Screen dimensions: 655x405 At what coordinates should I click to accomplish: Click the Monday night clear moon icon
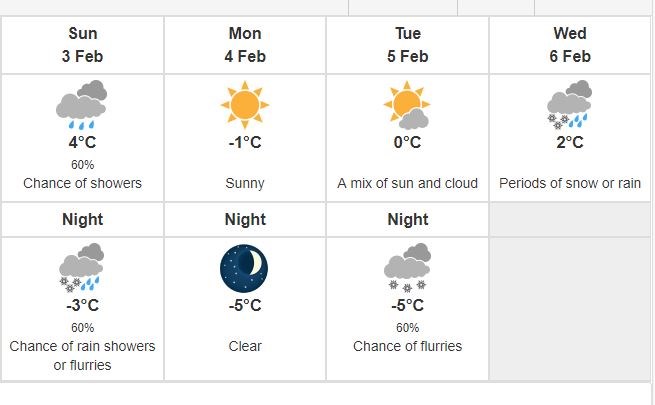tap(244, 268)
